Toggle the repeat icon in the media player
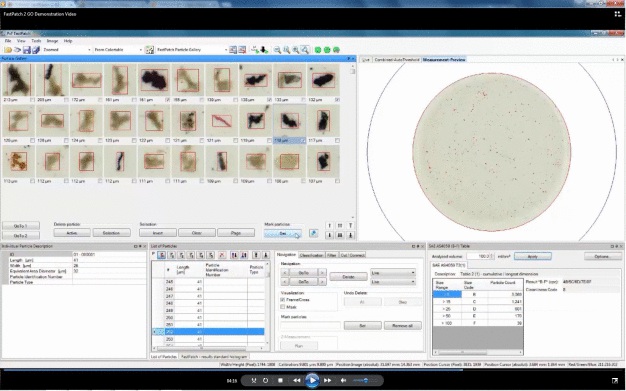The height and width of the screenshot is (391, 626). [x=266, y=381]
